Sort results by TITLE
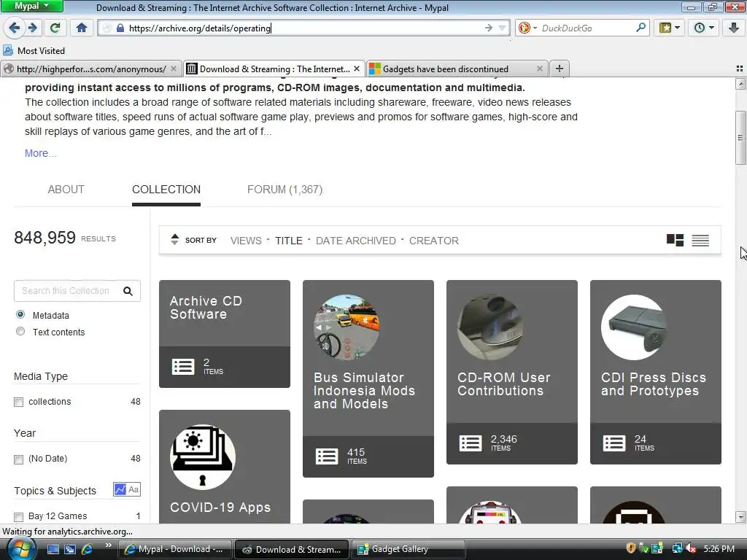The width and height of the screenshot is (747, 560). click(x=289, y=241)
